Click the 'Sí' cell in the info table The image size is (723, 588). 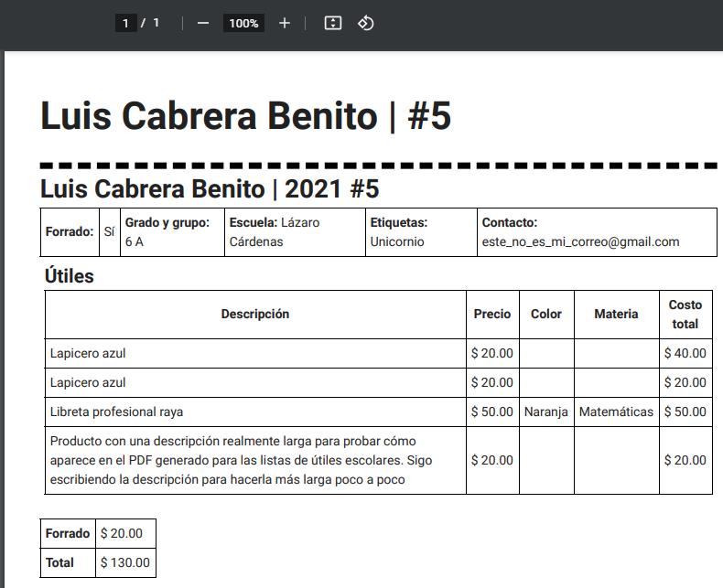(x=109, y=231)
